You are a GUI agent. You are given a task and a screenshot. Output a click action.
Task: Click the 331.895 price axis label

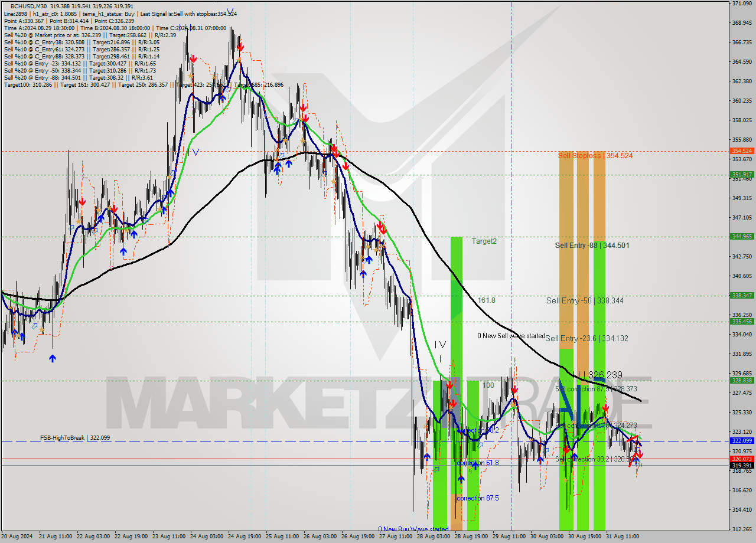click(741, 354)
